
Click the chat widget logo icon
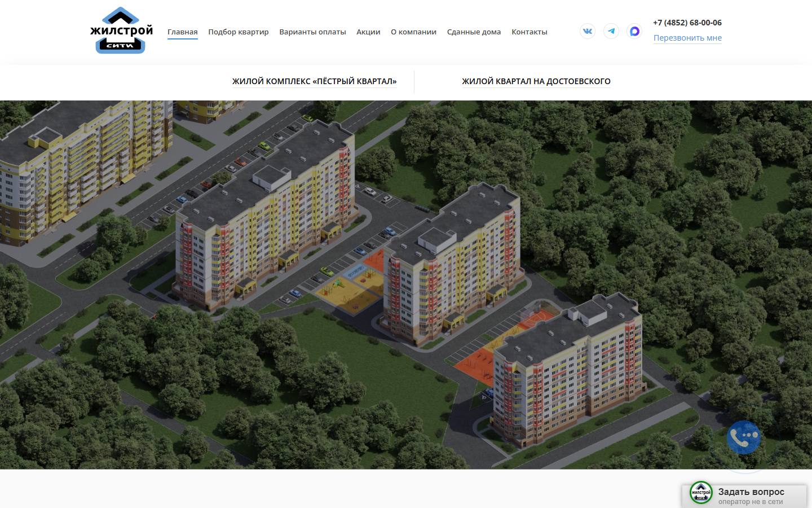[701, 493]
